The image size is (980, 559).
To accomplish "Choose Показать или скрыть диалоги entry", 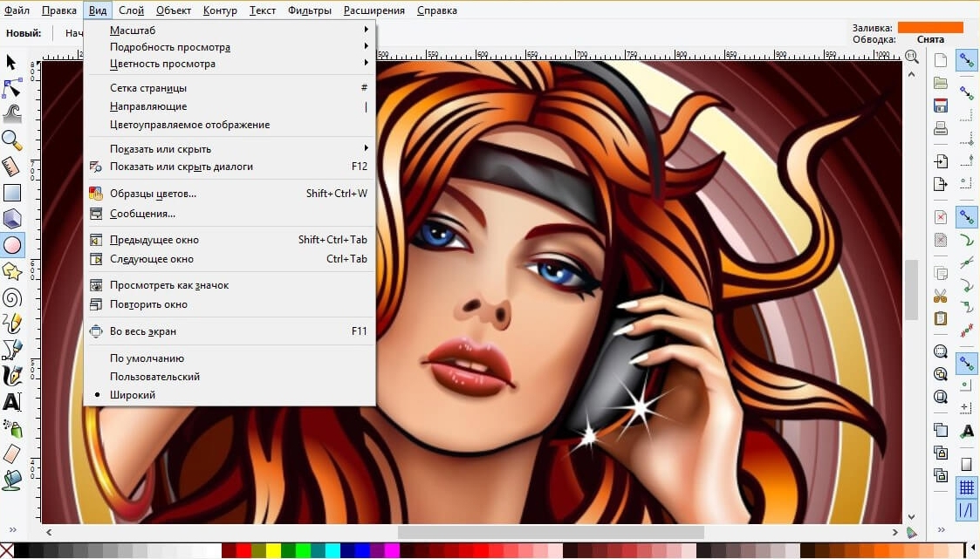I will coord(230,167).
